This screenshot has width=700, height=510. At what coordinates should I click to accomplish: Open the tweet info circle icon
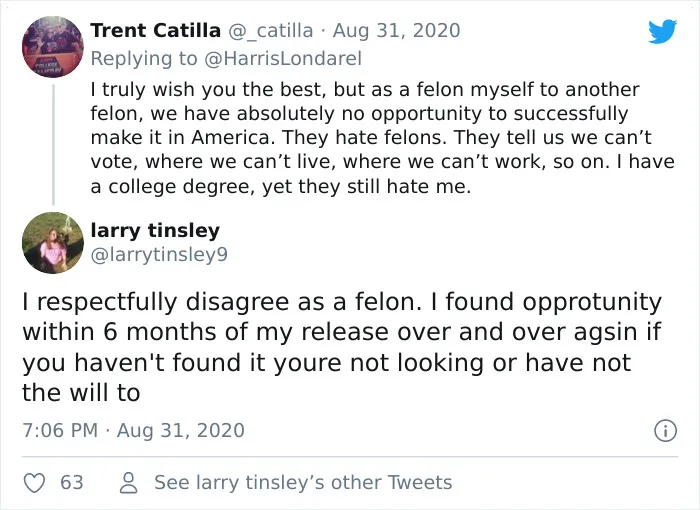tap(666, 431)
